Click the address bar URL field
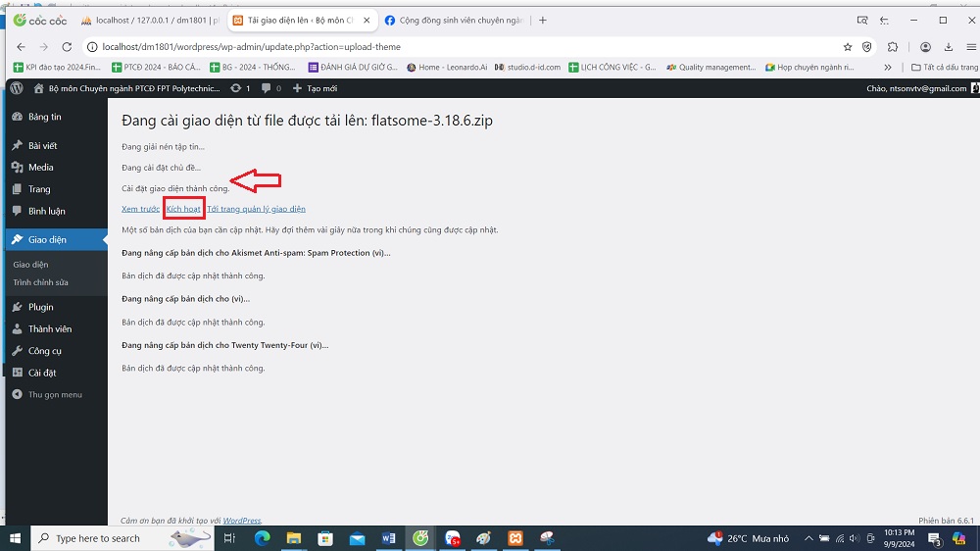Image resolution: width=980 pixels, height=551 pixels. (463, 47)
